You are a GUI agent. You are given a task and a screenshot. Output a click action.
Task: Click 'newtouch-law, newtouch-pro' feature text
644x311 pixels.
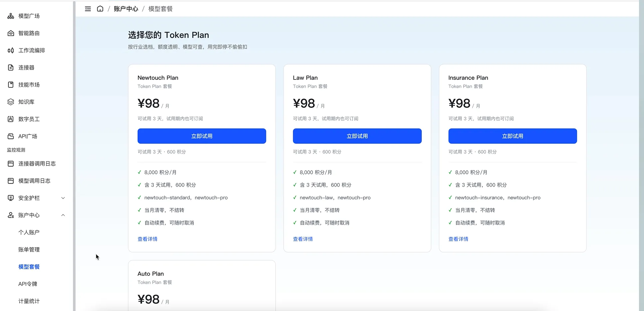335,198
